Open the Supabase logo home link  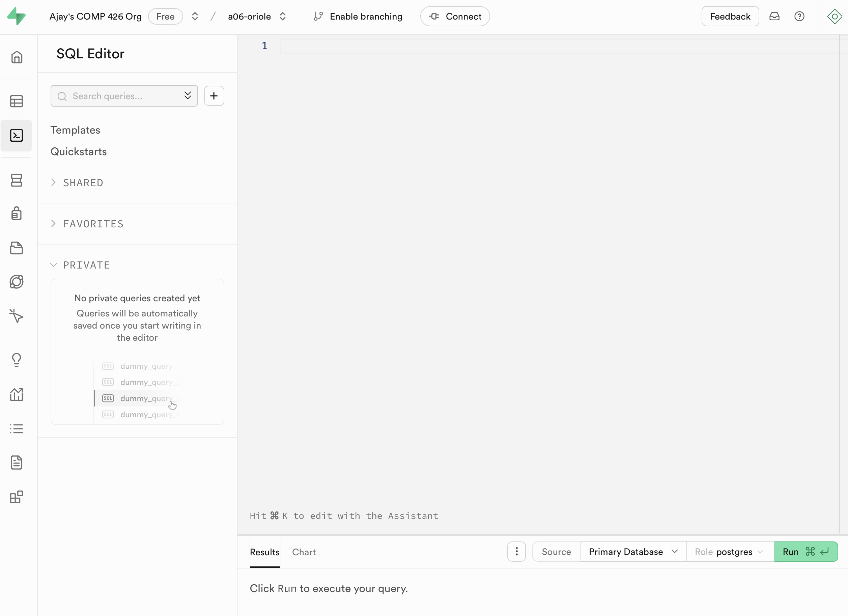click(17, 17)
